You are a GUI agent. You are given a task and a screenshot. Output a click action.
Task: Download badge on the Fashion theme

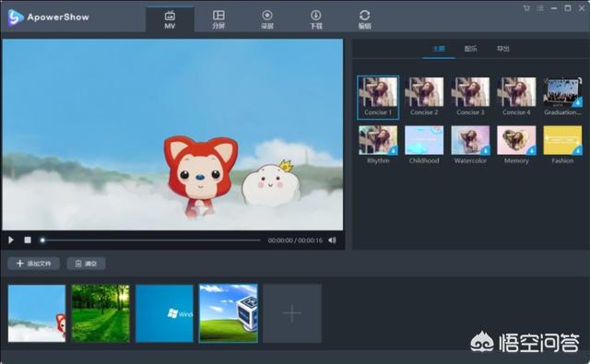tap(578, 151)
